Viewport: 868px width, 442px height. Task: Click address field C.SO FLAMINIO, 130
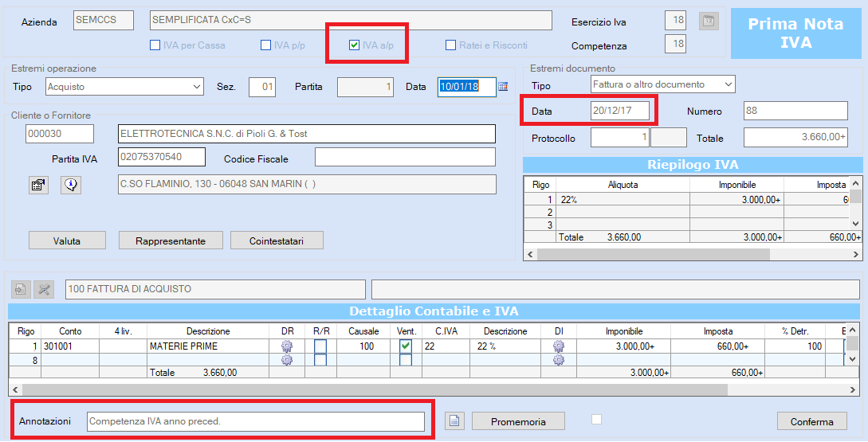307,185
